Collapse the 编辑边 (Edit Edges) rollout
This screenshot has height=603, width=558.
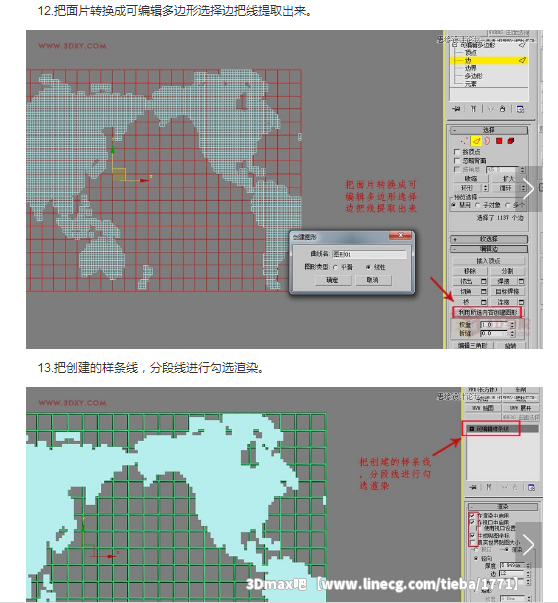click(x=489, y=249)
